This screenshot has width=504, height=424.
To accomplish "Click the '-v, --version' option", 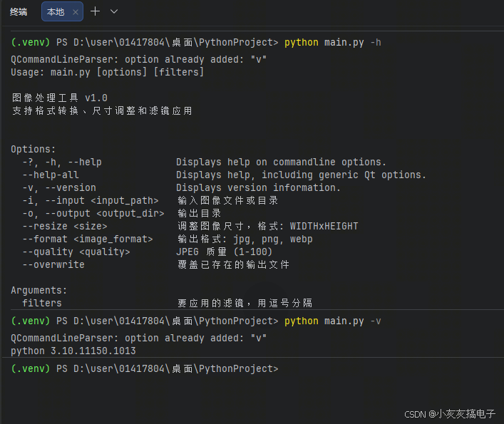I will point(59,187).
